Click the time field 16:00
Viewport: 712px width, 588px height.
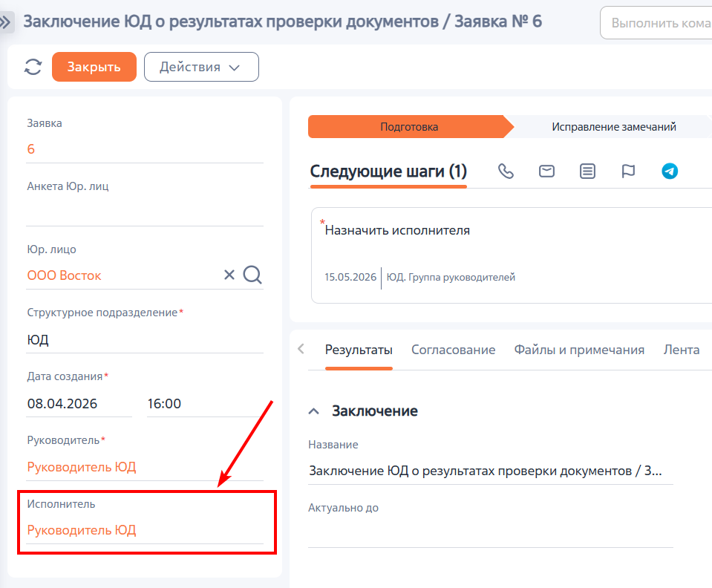click(205, 403)
